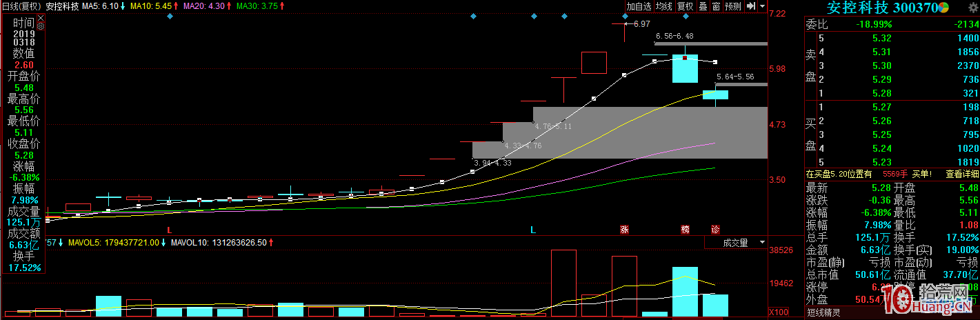The width and height of the screenshot is (980, 320).
Task: Click the 查看详细 view details link
Action: point(961,174)
